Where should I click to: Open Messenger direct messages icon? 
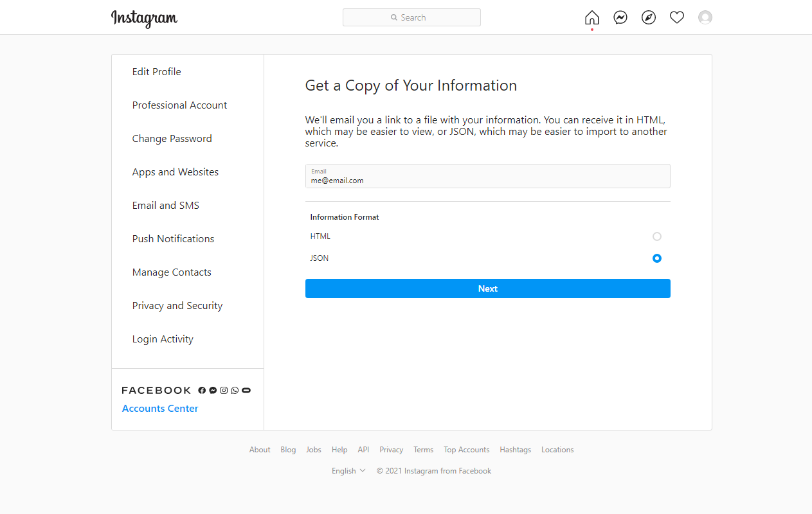620,17
